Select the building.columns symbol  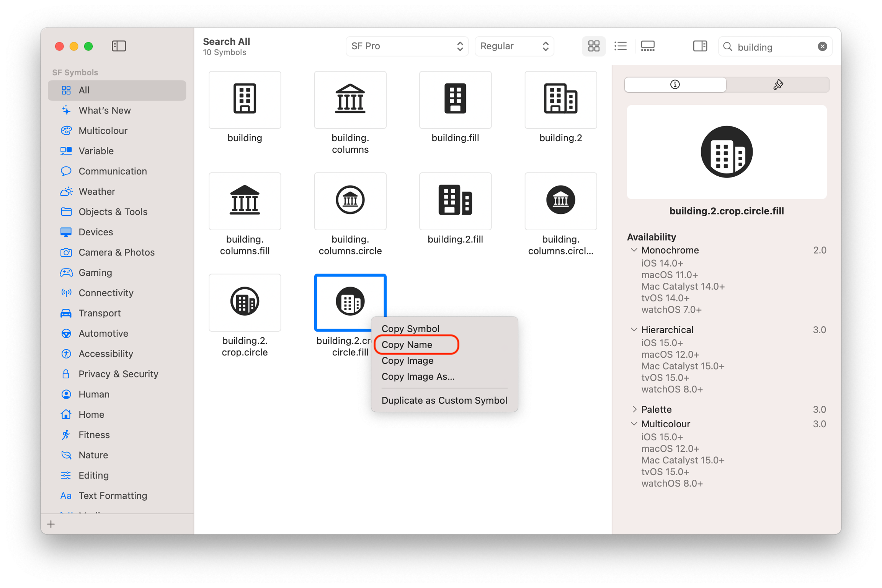[x=350, y=100]
